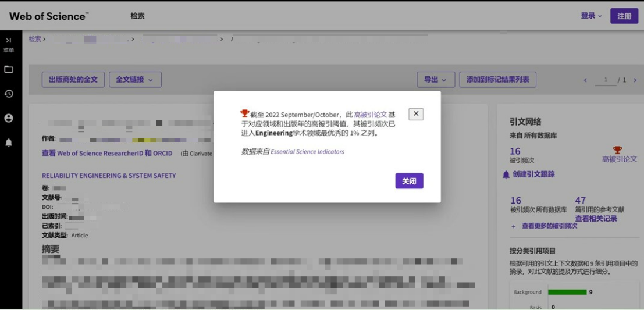Go to previous record arrow
Viewport: 644px width, 310px height.
pyautogui.click(x=585, y=80)
